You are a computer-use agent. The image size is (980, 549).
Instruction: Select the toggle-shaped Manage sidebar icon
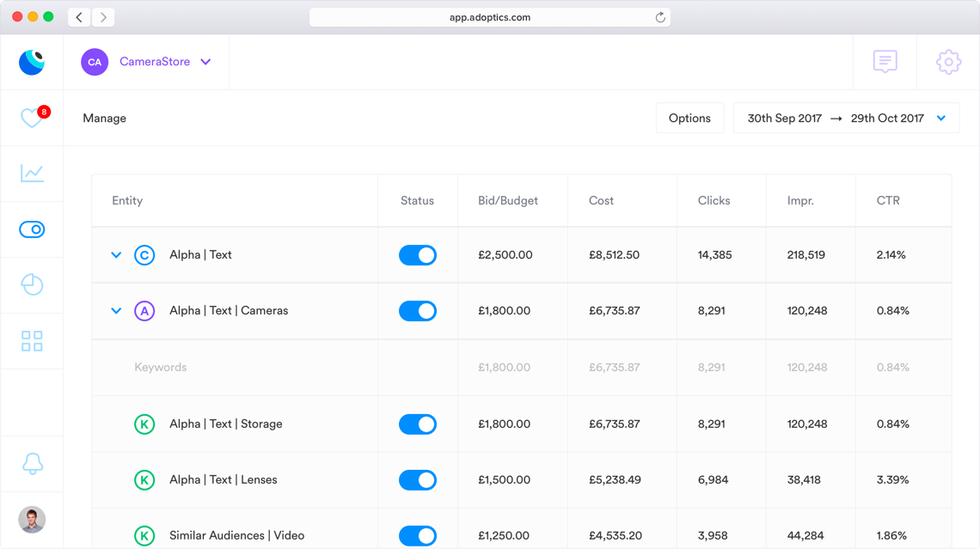[x=32, y=229]
